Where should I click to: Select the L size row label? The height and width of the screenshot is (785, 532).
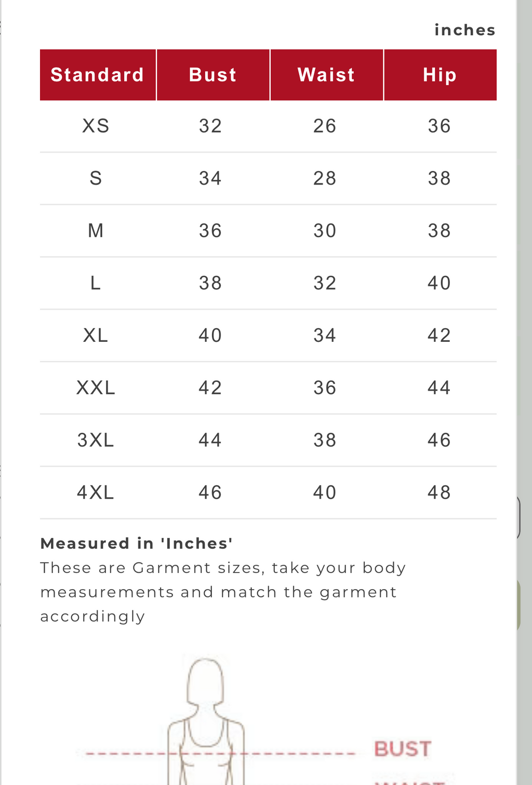pos(96,283)
